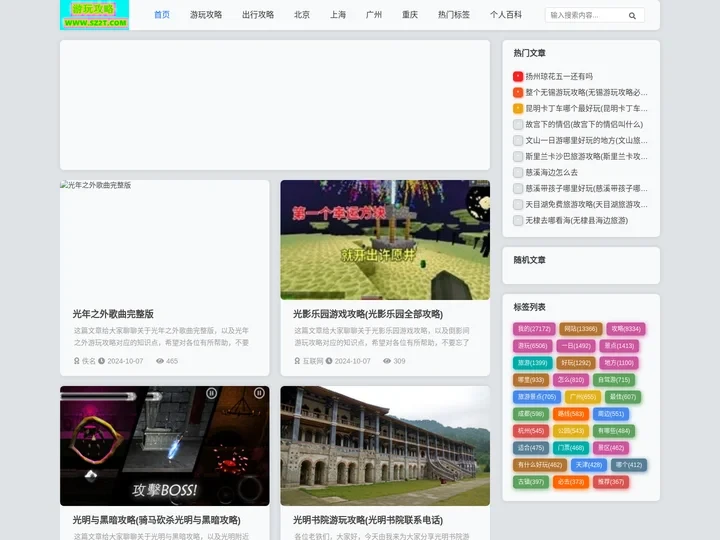The image size is (720, 540).
Task: Click the eye views icon showing 309
Action: [x=387, y=361]
